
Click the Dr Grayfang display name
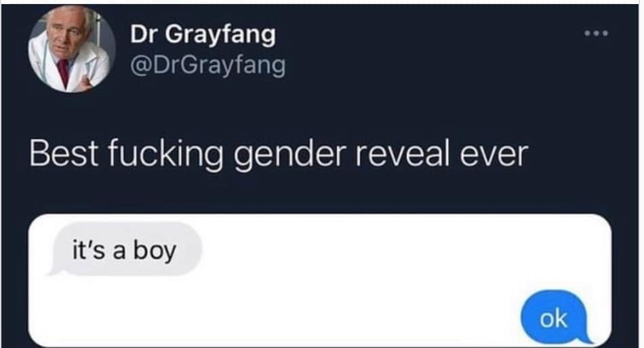(203, 35)
